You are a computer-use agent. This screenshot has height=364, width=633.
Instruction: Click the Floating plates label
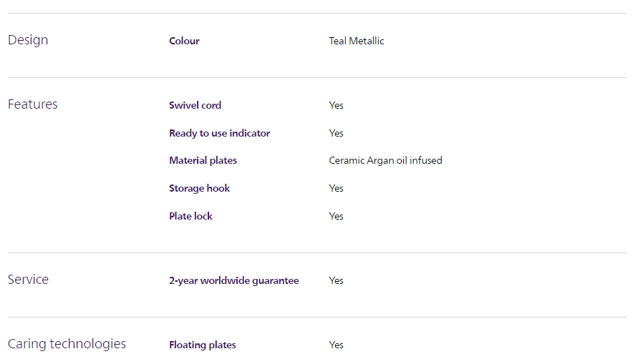(x=202, y=345)
